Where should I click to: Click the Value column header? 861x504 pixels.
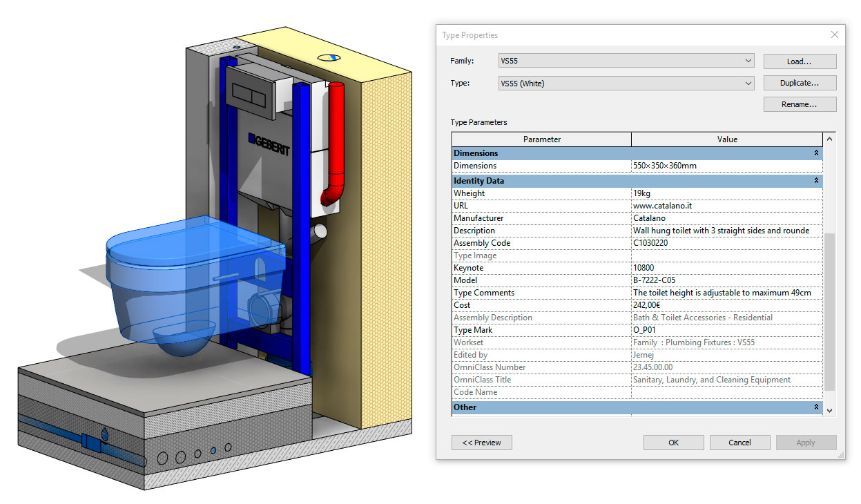pos(727,139)
